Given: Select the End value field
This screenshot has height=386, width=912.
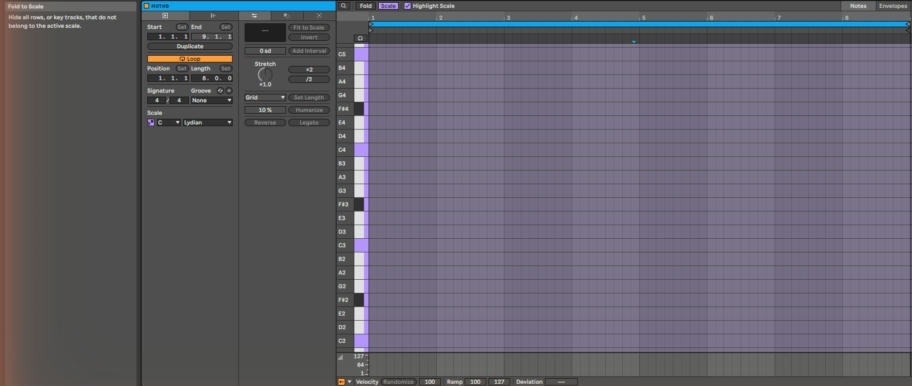Looking at the screenshot, I should coord(212,37).
